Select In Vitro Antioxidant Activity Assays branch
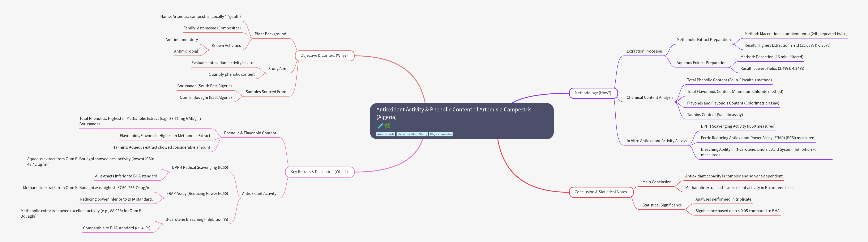This screenshot has width=868, height=242. 656,141
